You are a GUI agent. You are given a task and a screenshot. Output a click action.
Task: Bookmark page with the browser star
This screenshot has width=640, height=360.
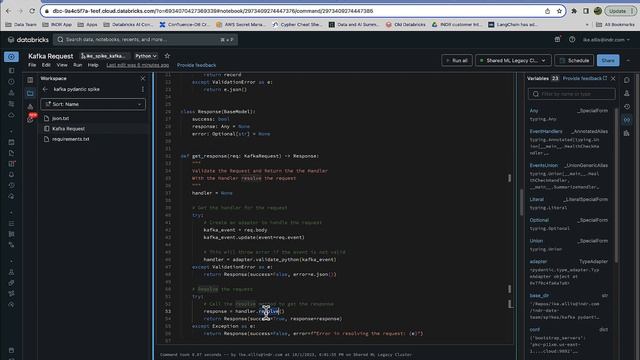click(559, 11)
